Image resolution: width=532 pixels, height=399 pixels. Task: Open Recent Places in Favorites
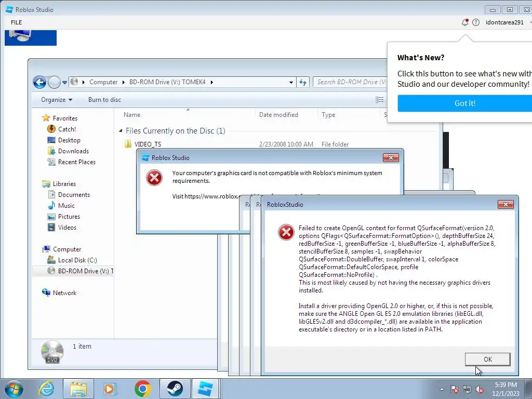pyautogui.click(x=77, y=162)
